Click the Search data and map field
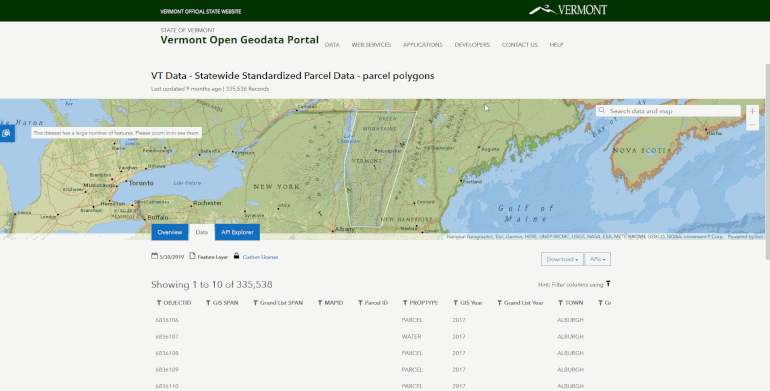The height and width of the screenshot is (391, 770). 668,111
